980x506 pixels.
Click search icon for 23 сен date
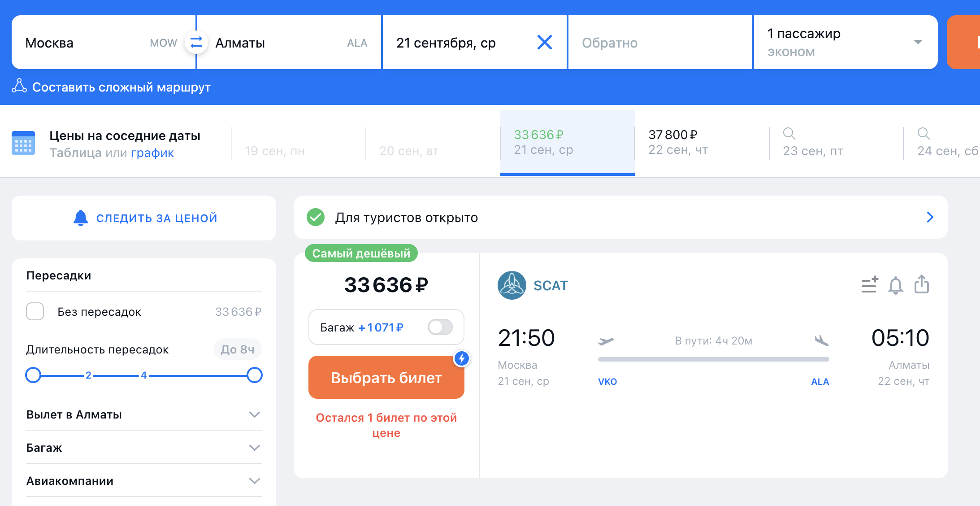point(789,134)
